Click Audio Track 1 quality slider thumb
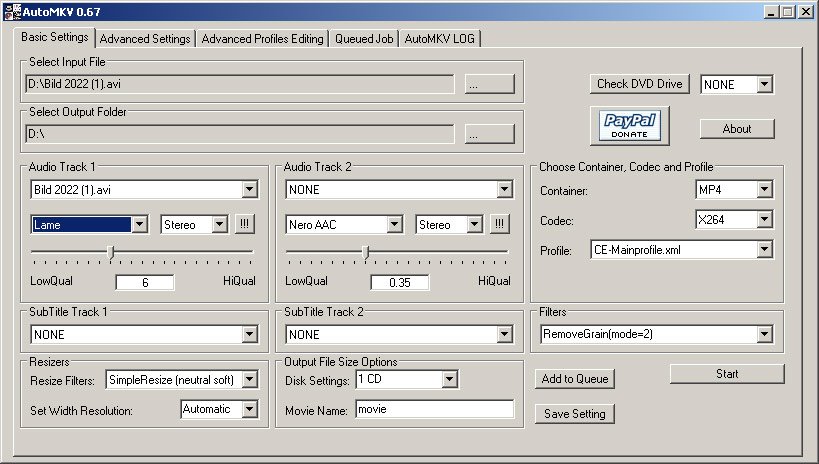819x464 pixels. (110, 253)
